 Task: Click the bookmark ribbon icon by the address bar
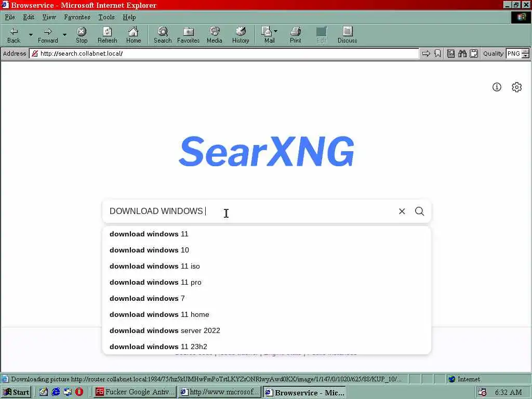click(x=437, y=54)
